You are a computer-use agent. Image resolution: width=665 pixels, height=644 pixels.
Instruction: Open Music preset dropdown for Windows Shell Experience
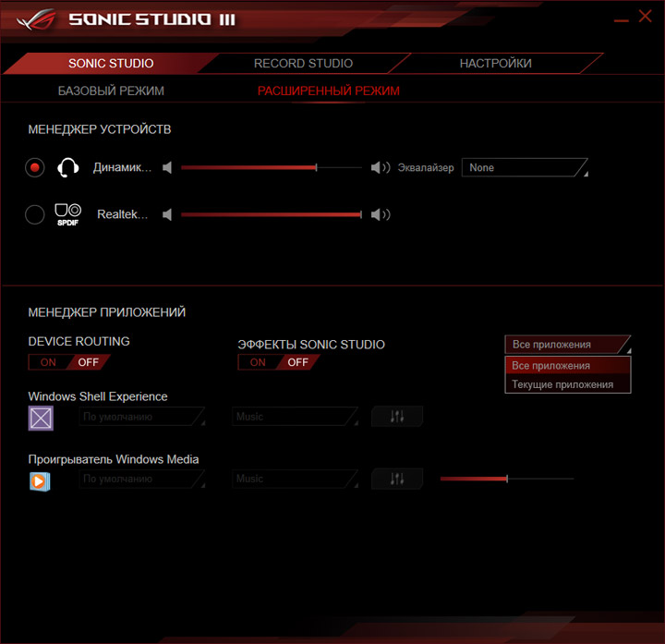[x=296, y=417]
